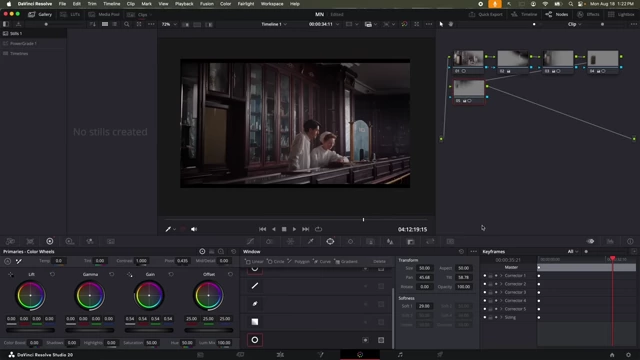
Task: Go to the Edit page
Action: 280,355
